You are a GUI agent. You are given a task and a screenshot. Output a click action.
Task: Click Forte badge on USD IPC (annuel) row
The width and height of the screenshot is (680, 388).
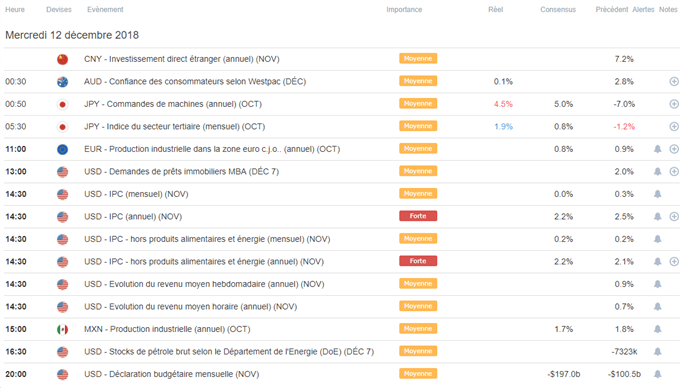click(418, 216)
